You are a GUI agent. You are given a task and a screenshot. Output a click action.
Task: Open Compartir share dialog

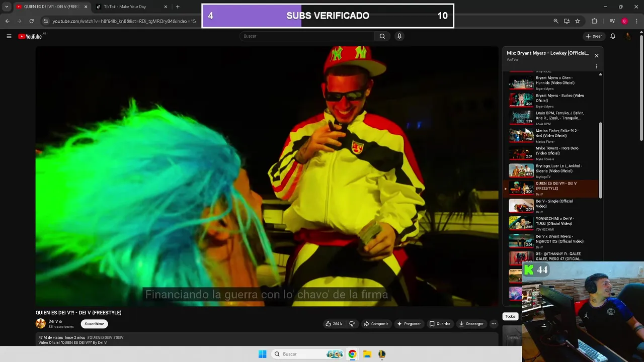376,324
